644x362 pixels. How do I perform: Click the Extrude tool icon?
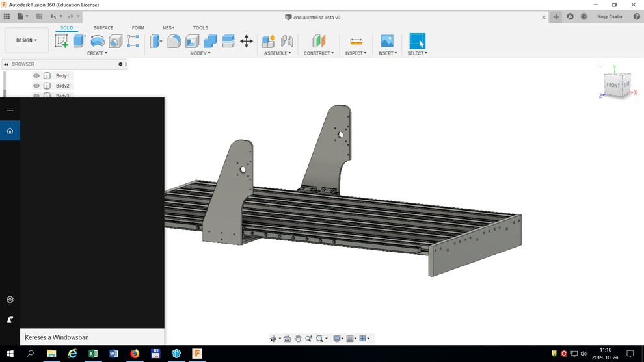pyautogui.click(x=79, y=41)
